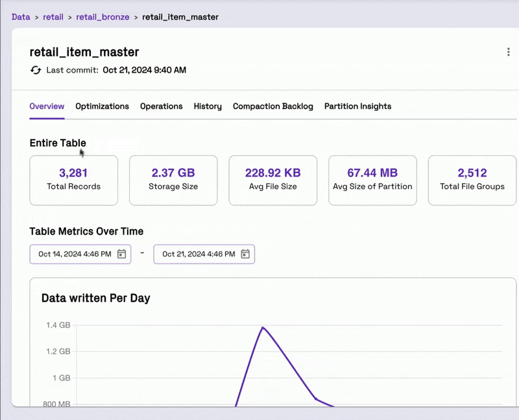Image resolution: width=519 pixels, height=420 pixels.
Task: Click the Total File Groups card
Action: click(472, 180)
